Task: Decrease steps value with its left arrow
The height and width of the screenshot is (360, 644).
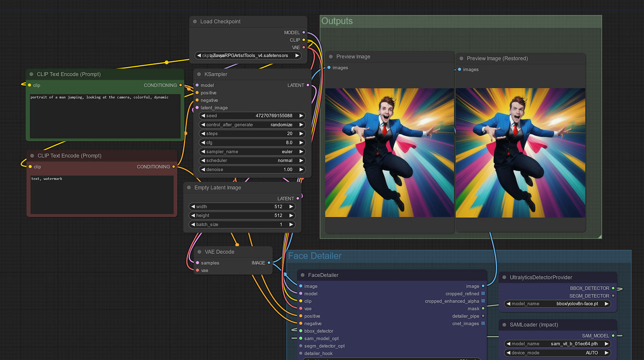Action: [x=203, y=134]
